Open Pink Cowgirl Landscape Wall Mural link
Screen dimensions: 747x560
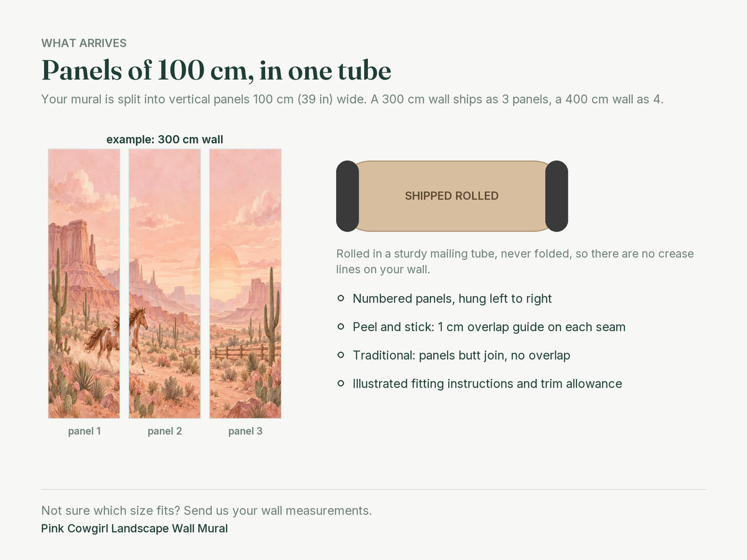[x=134, y=529]
